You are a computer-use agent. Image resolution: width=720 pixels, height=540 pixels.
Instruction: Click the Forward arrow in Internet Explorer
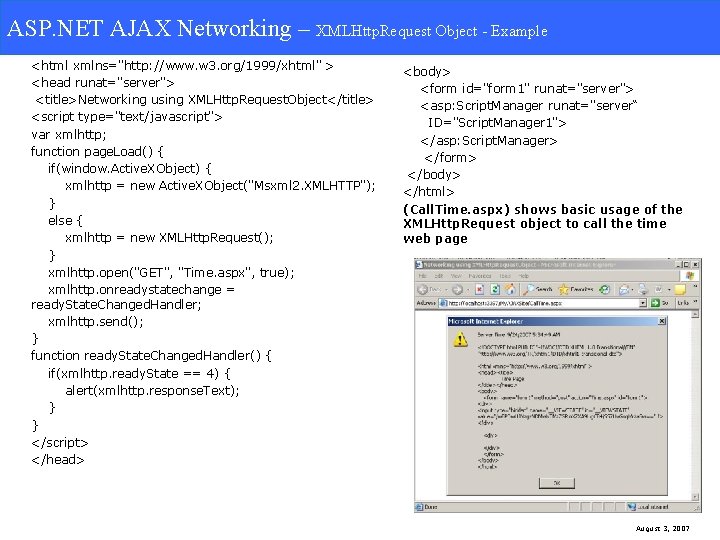tap(457, 290)
